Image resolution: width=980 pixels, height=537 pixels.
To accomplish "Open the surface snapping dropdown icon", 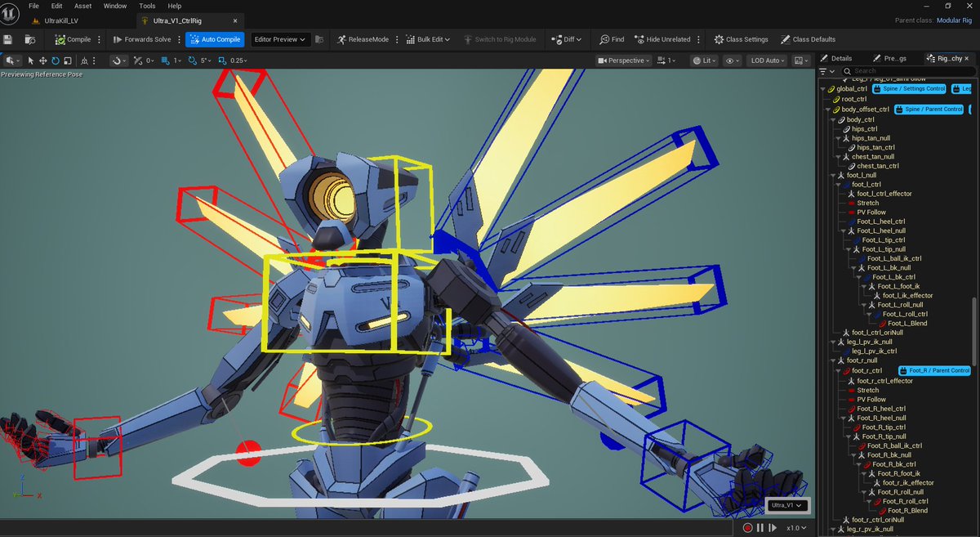I will 118,60.
